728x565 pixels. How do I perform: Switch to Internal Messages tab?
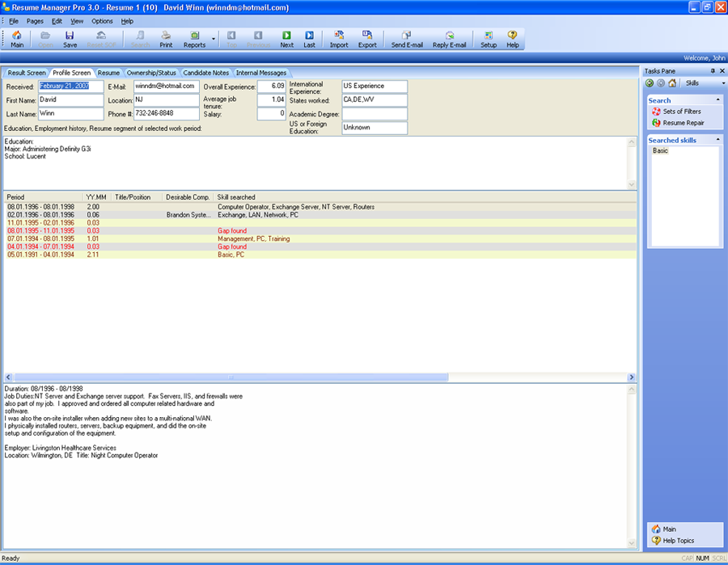coord(261,73)
